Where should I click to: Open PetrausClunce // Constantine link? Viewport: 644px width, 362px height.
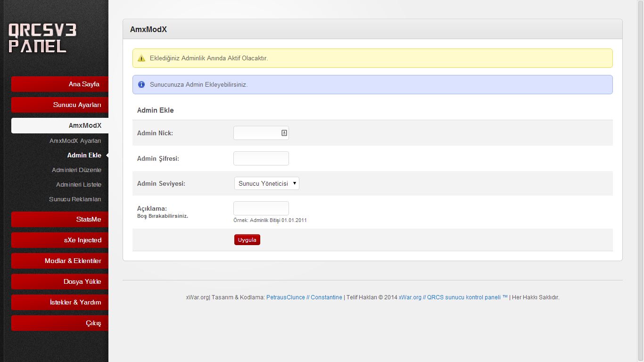[x=304, y=297]
